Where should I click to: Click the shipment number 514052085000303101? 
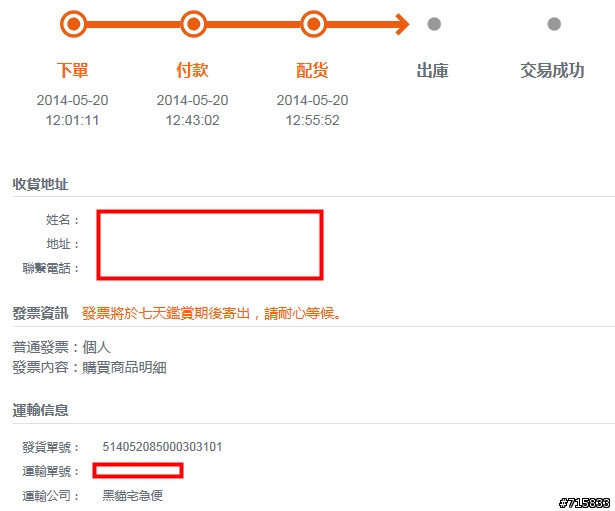(162, 447)
